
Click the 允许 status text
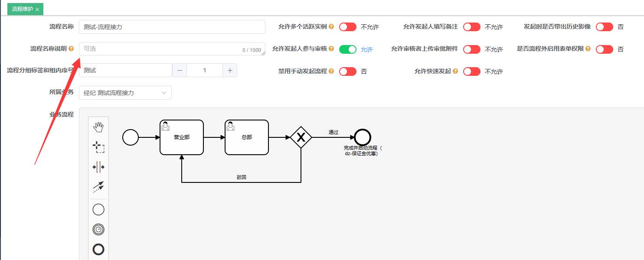pos(367,49)
